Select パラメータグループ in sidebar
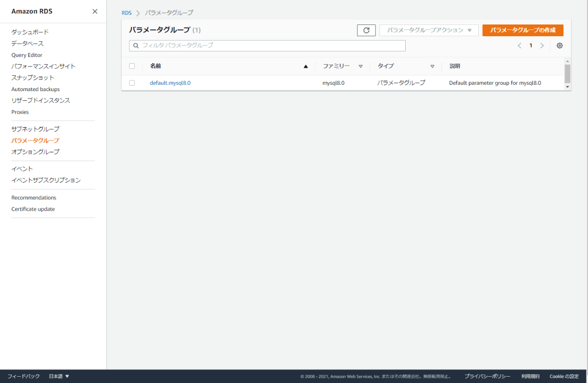This screenshot has width=588, height=383. [35, 141]
